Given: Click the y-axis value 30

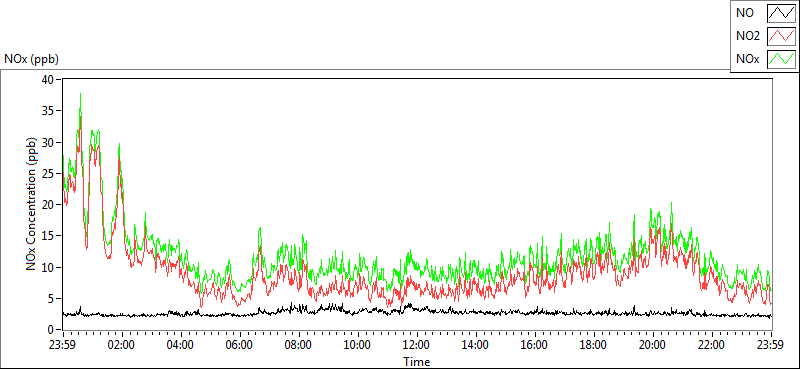Looking at the screenshot, I should coord(49,142).
